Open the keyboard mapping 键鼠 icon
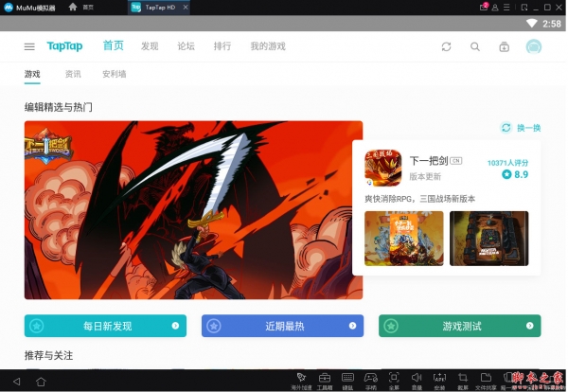The image size is (568, 392). (x=347, y=378)
